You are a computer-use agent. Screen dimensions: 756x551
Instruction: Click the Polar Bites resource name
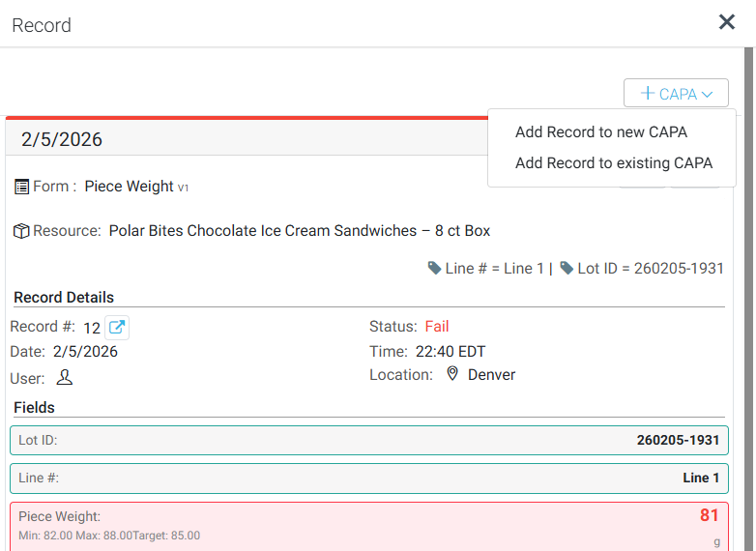(299, 231)
